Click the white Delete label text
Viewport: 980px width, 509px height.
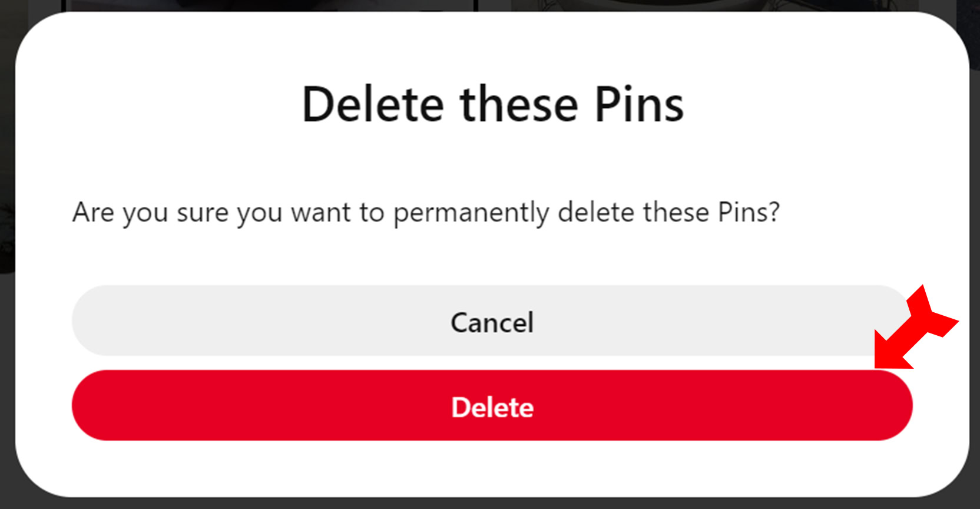tap(492, 407)
